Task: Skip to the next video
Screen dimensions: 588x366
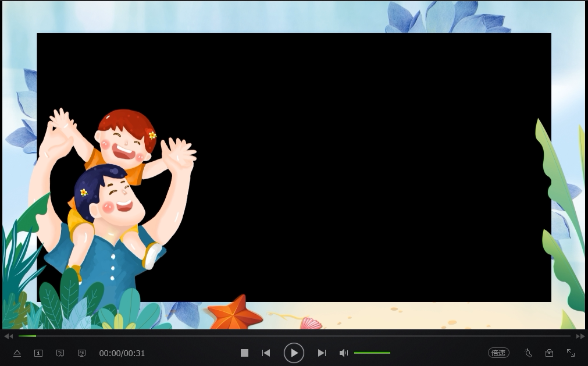Action: (322, 353)
